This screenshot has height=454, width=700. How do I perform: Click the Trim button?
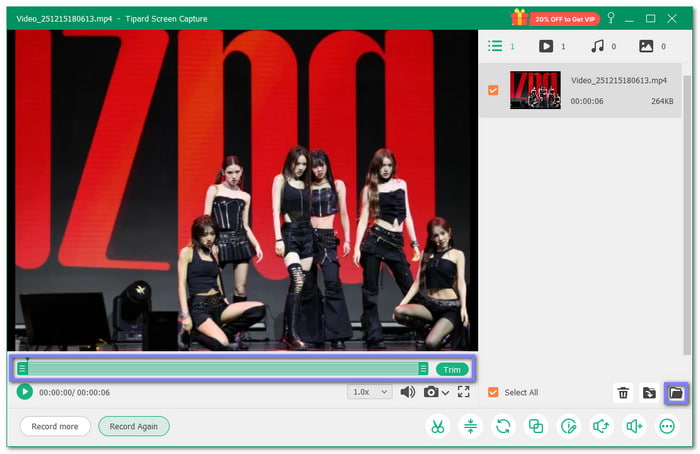click(x=452, y=370)
